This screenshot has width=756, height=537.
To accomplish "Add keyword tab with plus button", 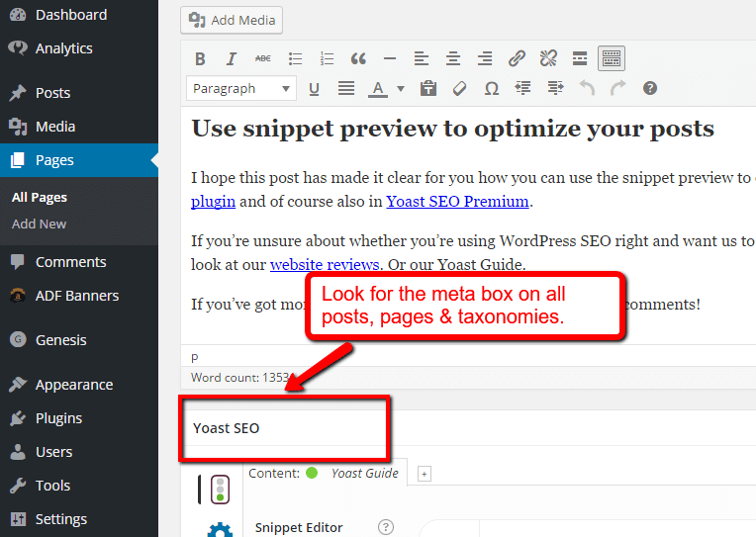I will [x=425, y=474].
